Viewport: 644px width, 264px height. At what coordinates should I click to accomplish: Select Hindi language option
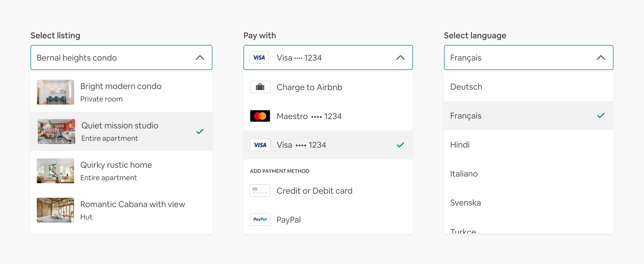460,145
